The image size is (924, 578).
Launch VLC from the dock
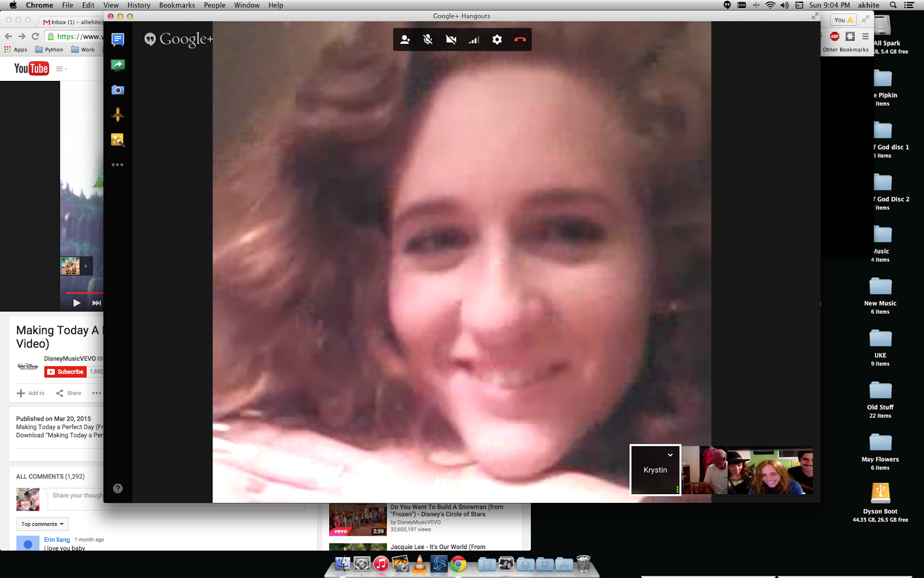[x=420, y=564]
